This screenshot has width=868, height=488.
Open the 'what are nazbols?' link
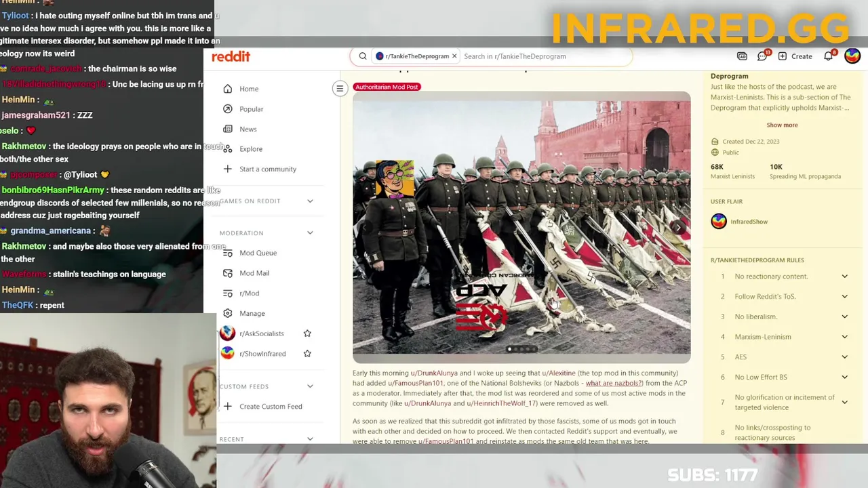pos(613,383)
